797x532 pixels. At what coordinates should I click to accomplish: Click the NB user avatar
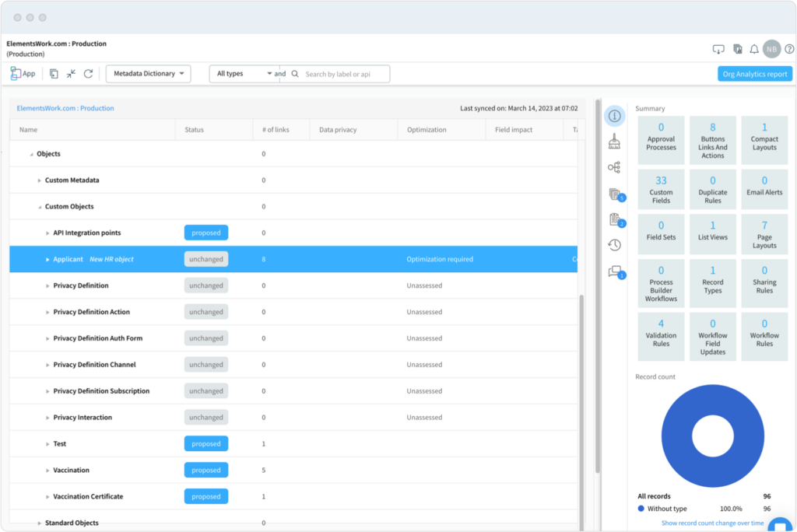tap(771, 48)
